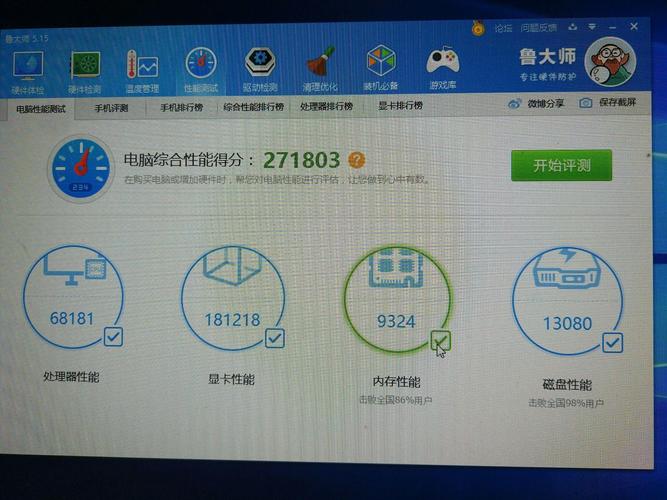Uncheck the 处理器性能 processor test checkbox
This screenshot has height=500, width=667.
pos(113,336)
